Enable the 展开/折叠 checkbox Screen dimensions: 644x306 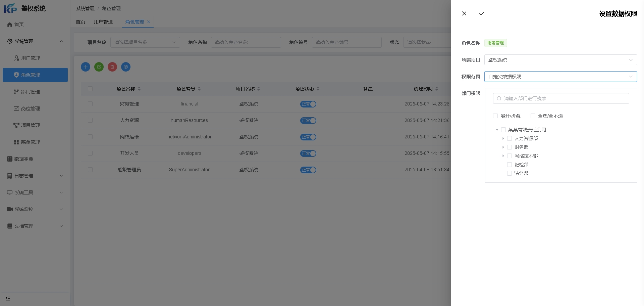[x=495, y=116]
